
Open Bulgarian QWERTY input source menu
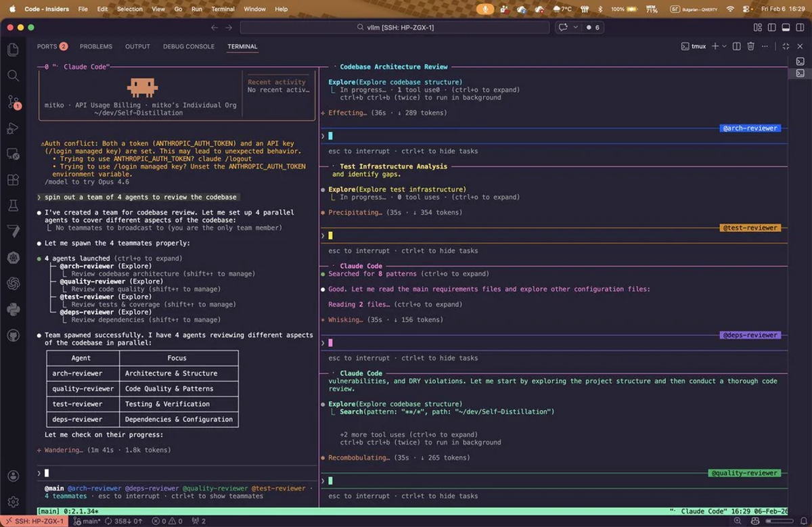point(694,9)
